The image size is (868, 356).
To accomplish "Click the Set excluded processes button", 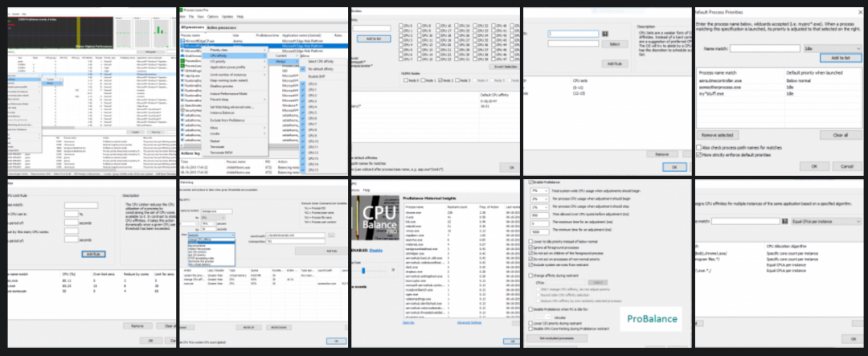I will pos(556,338).
